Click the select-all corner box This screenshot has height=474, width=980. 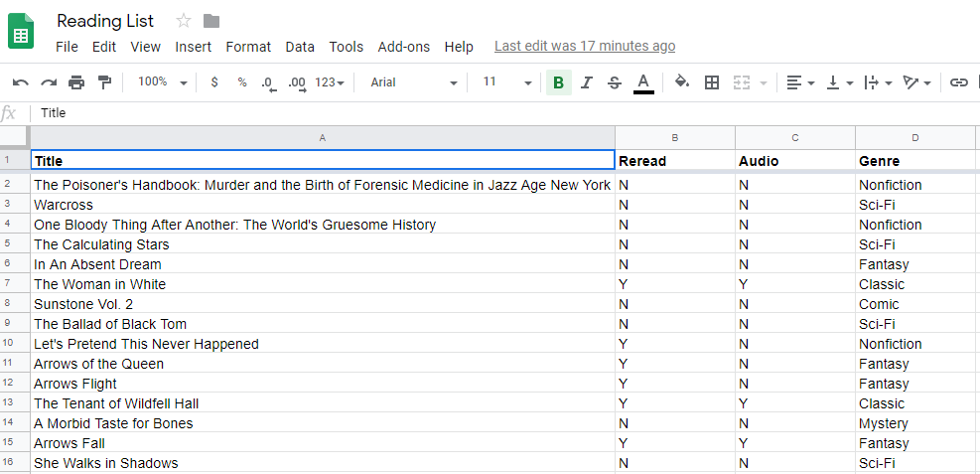15,137
